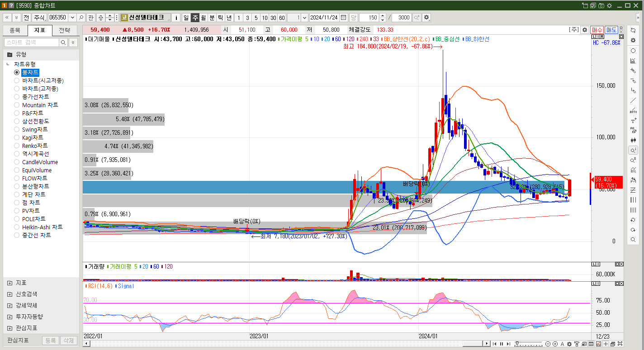Open the stock code 065350 dropdown
The height and width of the screenshot is (350, 644).
click(x=72, y=18)
